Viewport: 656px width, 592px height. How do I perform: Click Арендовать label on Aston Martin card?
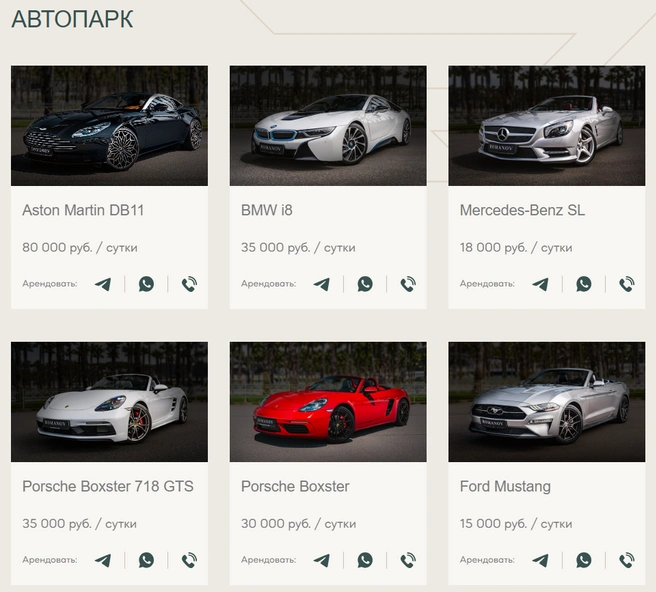50,284
